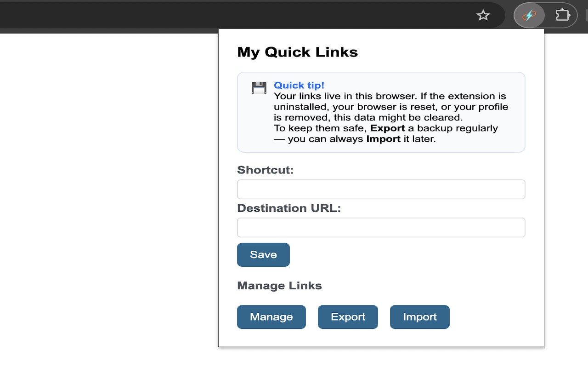
Task: Select the "Quick tip!" title text
Action: pos(299,85)
